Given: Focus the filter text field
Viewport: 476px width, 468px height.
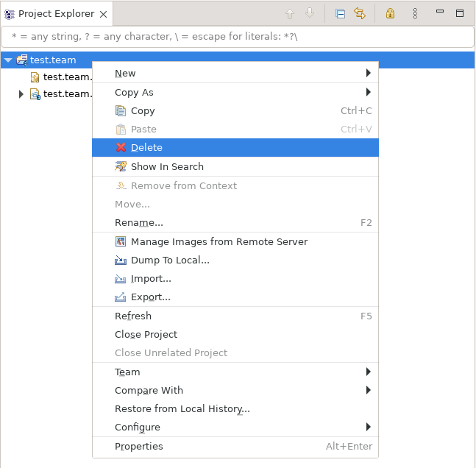Looking at the screenshot, I should 238,37.
